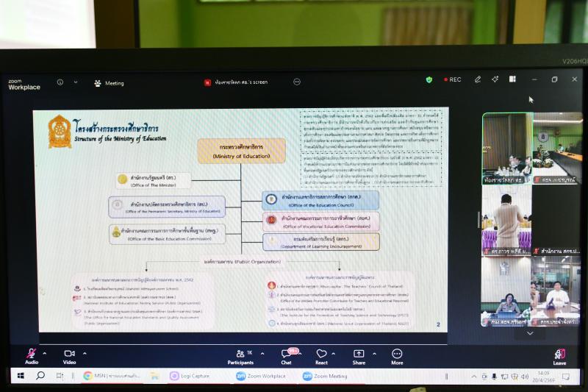The height and width of the screenshot is (392, 588).
Task: Expand the video settings arrow next to Video
Action: tap(84, 353)
